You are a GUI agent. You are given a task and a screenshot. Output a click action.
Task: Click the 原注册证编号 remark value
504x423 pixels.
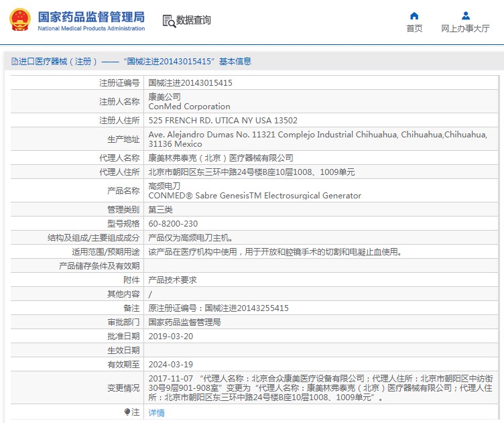pyautogui.click(x=218, y=308)
